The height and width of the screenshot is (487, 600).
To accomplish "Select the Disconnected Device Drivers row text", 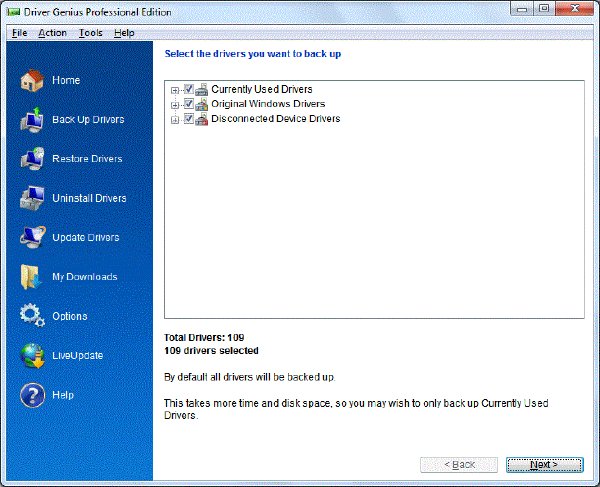I will pyautogui.click(x=276, y=119).
